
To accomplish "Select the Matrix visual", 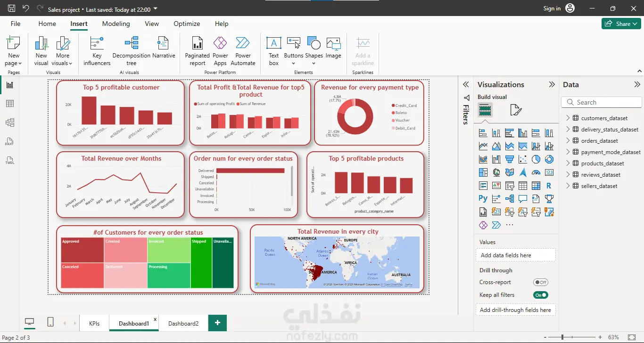I will coord(536,186).
